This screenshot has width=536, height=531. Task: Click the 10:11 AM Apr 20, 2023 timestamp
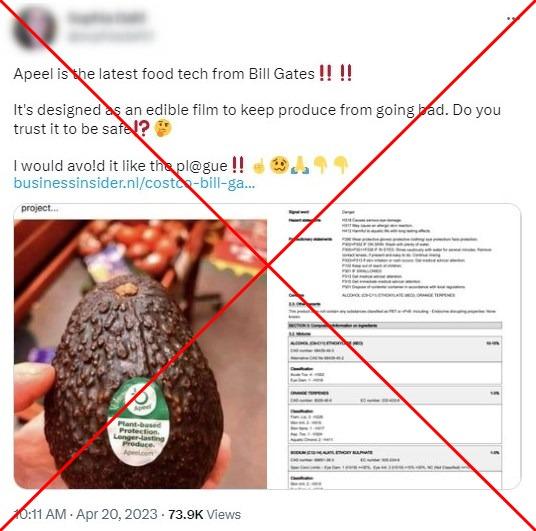pos(85,514)
